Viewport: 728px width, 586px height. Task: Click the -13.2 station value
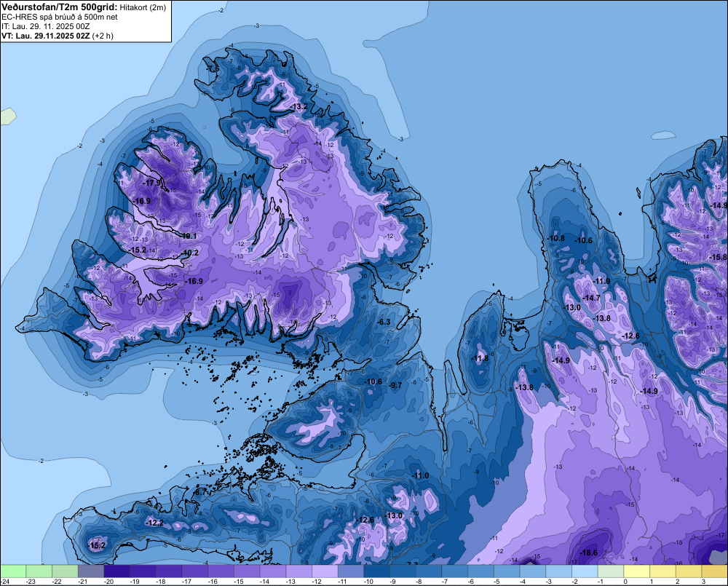[298, 107]
